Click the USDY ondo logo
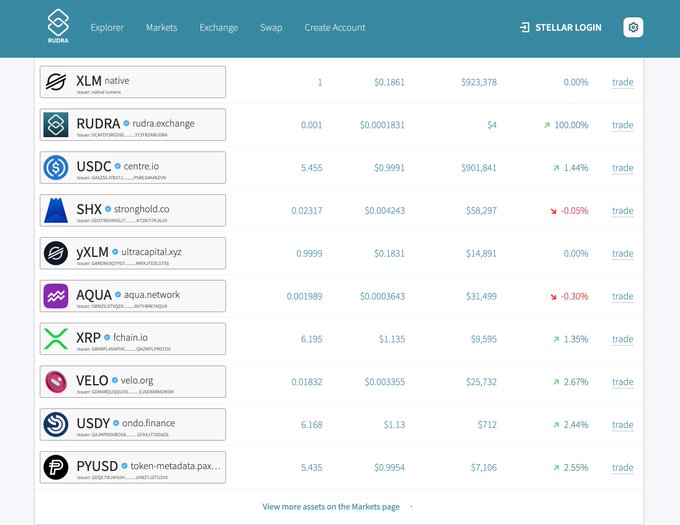The height and width of the screenshot is (525, 680). point(56,424)
